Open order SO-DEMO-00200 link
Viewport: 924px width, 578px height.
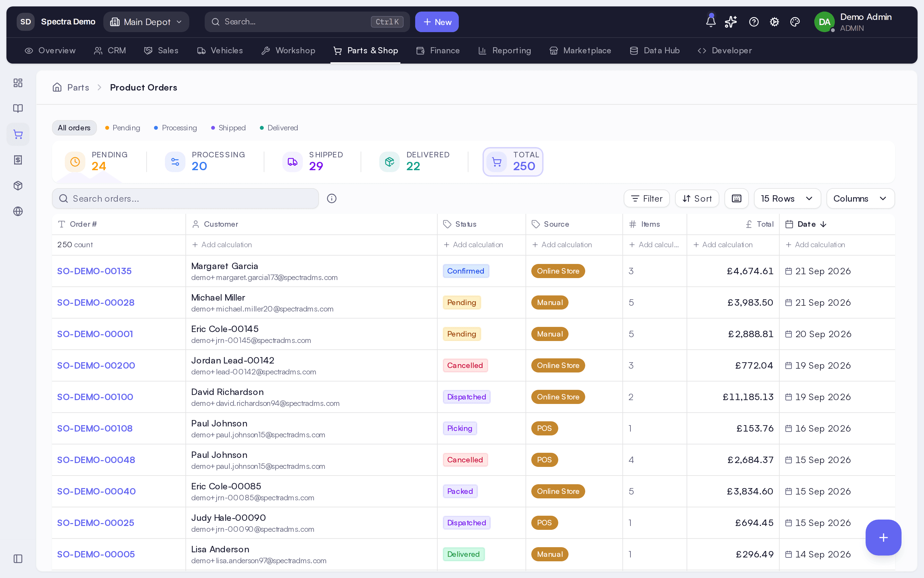click(x=96, y=365)
